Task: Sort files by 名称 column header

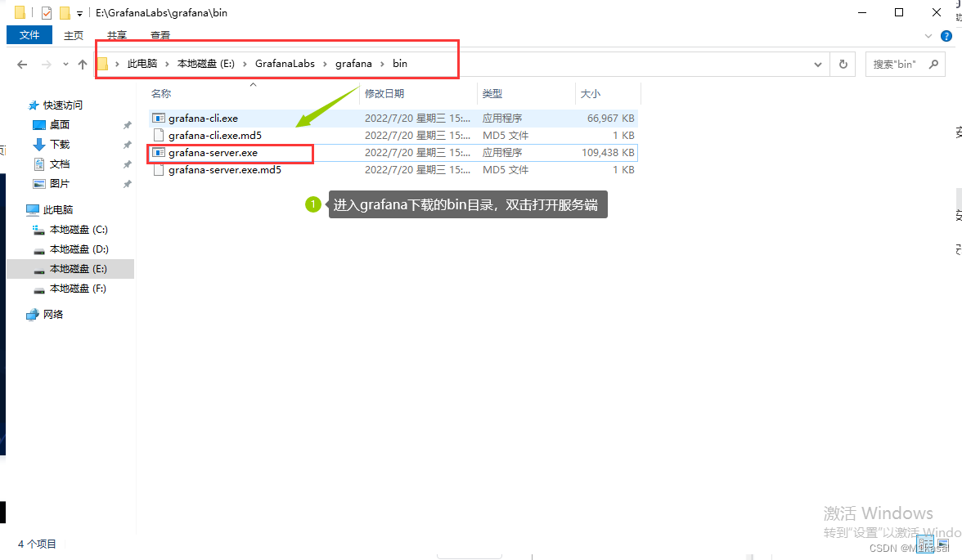Action: point(160,94)
